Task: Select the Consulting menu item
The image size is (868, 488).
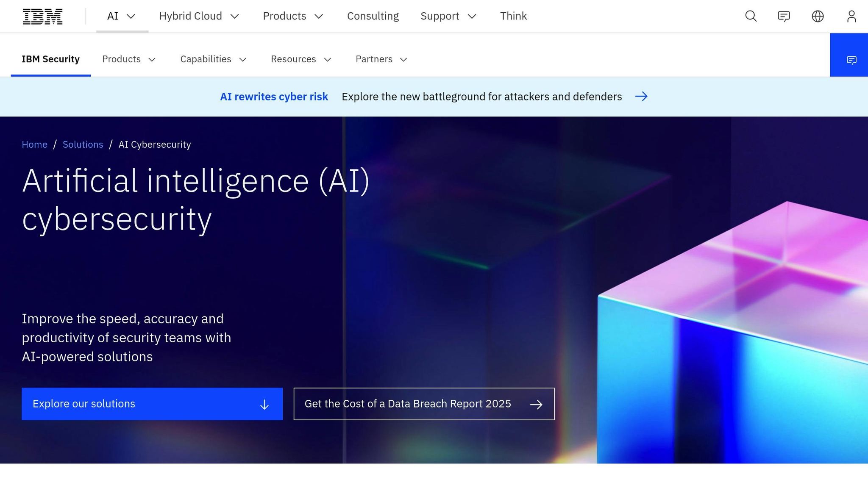Action: [373, 16]
